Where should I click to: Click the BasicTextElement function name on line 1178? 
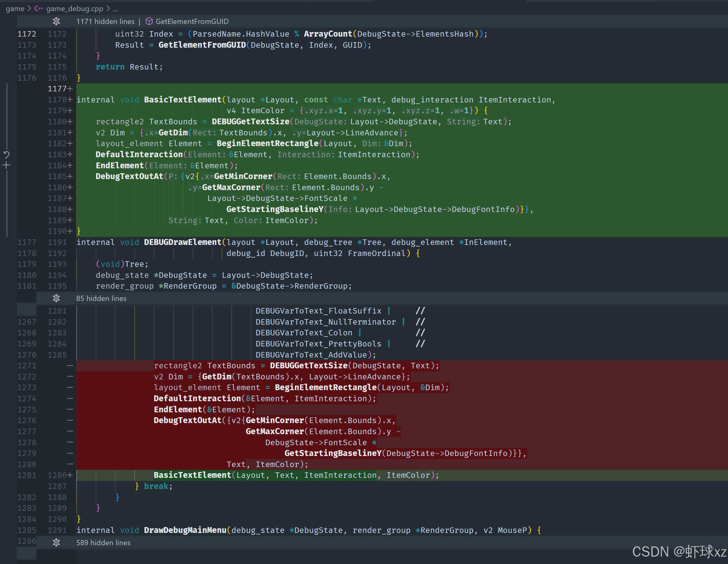[x=182, y=100]
